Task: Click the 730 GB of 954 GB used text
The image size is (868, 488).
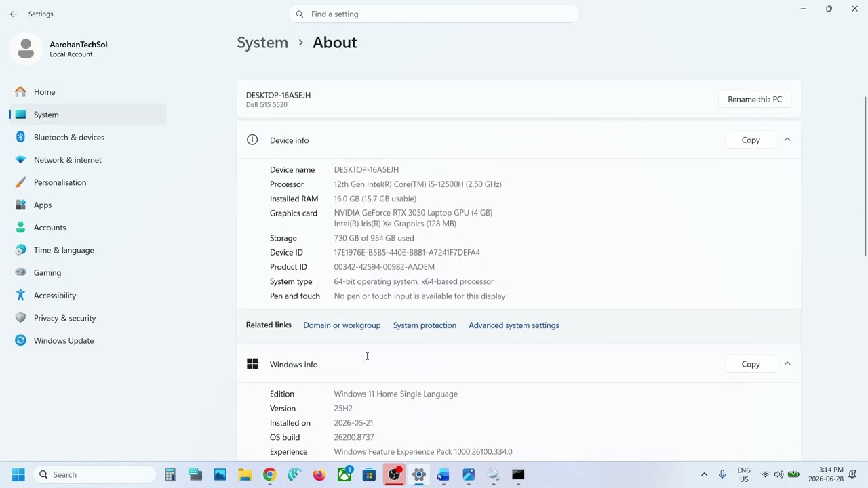Action: click(374, 239)
